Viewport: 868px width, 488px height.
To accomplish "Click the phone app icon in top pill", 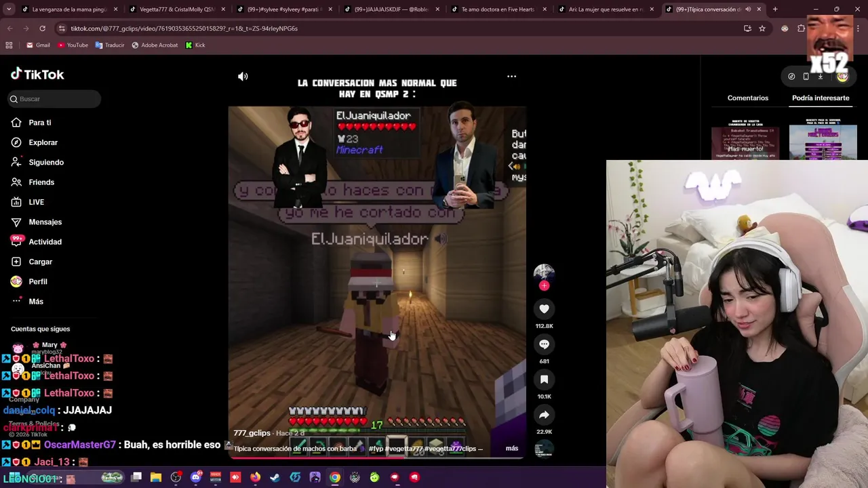I will click(806, 77).
